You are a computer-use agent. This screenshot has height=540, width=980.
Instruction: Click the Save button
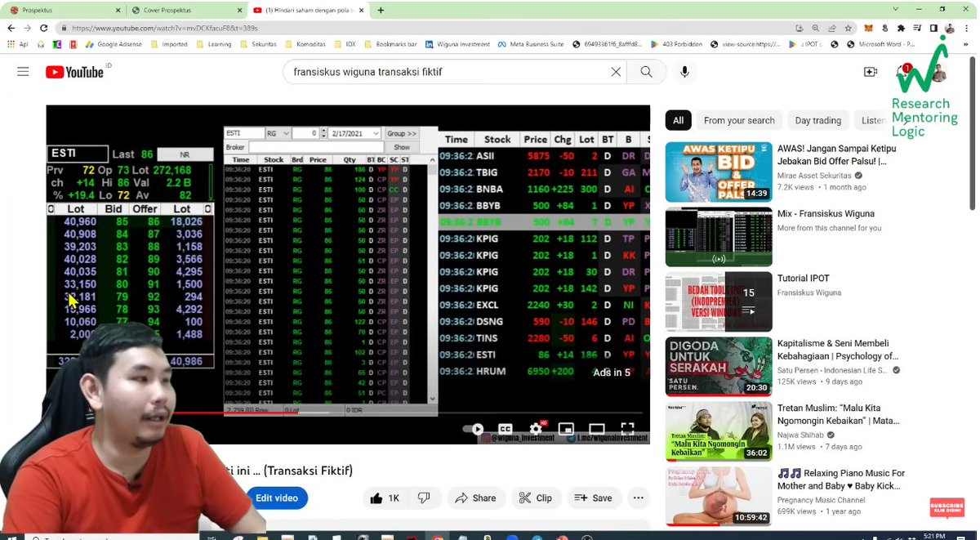tap(594, 498)
